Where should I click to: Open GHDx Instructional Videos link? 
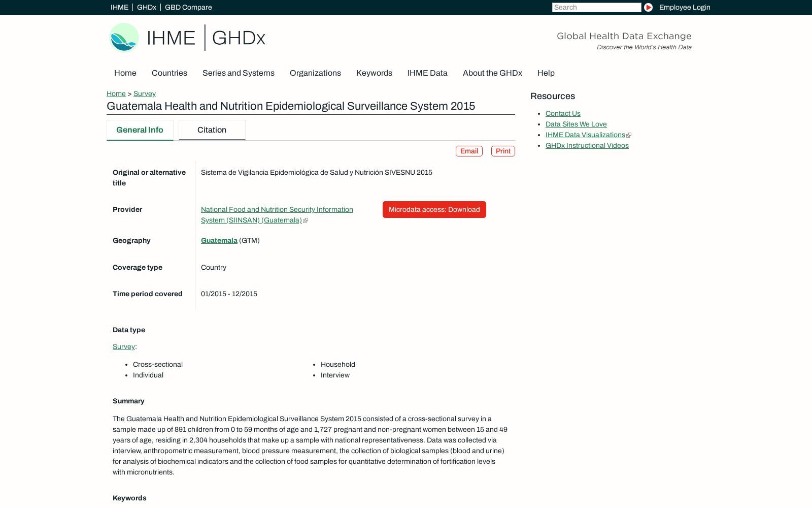587,146
